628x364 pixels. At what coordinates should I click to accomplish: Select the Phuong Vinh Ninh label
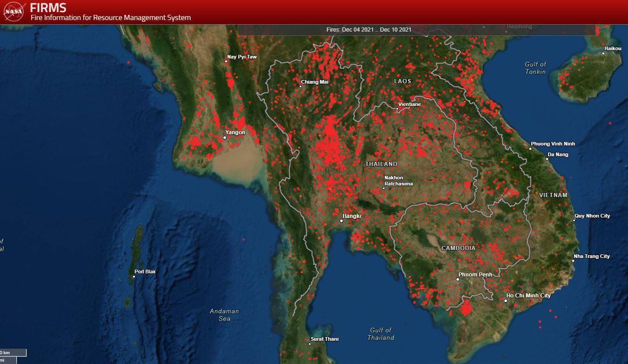click(x=553, y=144)
